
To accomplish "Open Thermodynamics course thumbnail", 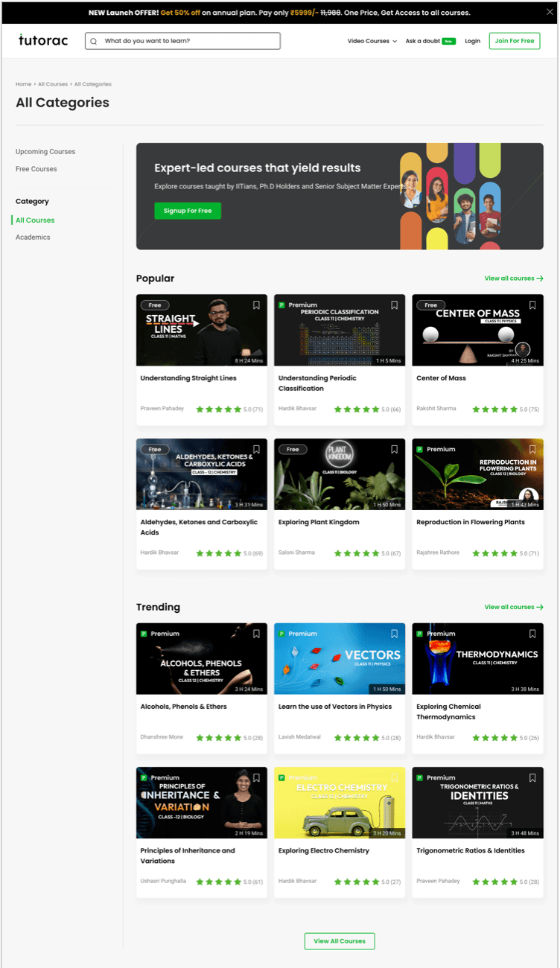I will coord(477,659).
